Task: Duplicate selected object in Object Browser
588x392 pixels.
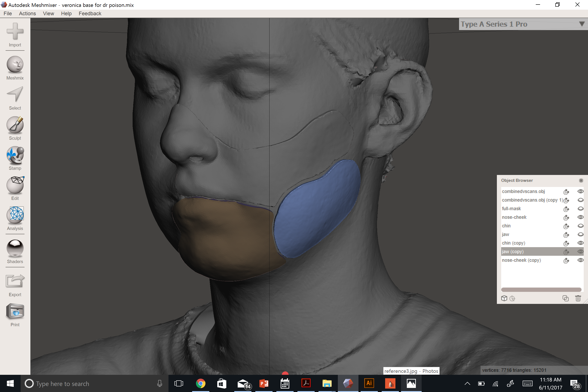Action: (565, 298)
